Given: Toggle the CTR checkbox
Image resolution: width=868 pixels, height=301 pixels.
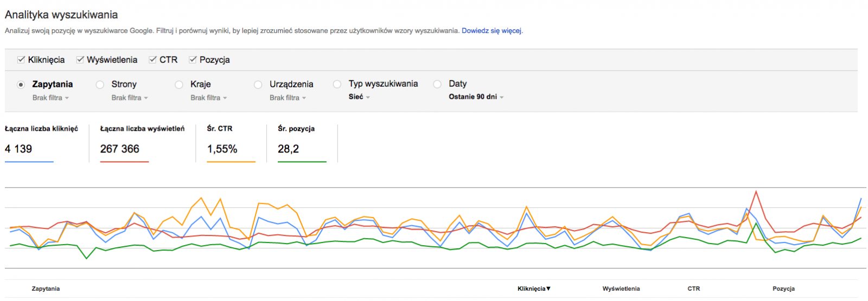Looking at the screenshot, I should click(x=153, y=60).
